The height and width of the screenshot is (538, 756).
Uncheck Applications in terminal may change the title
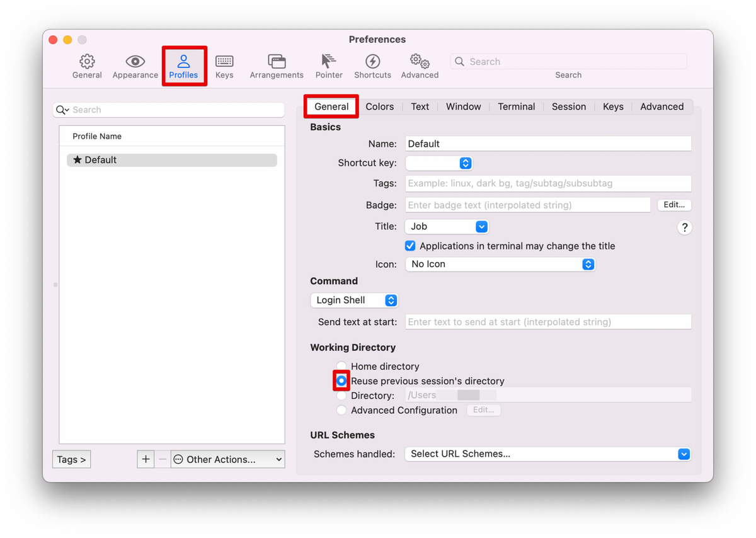410,246
